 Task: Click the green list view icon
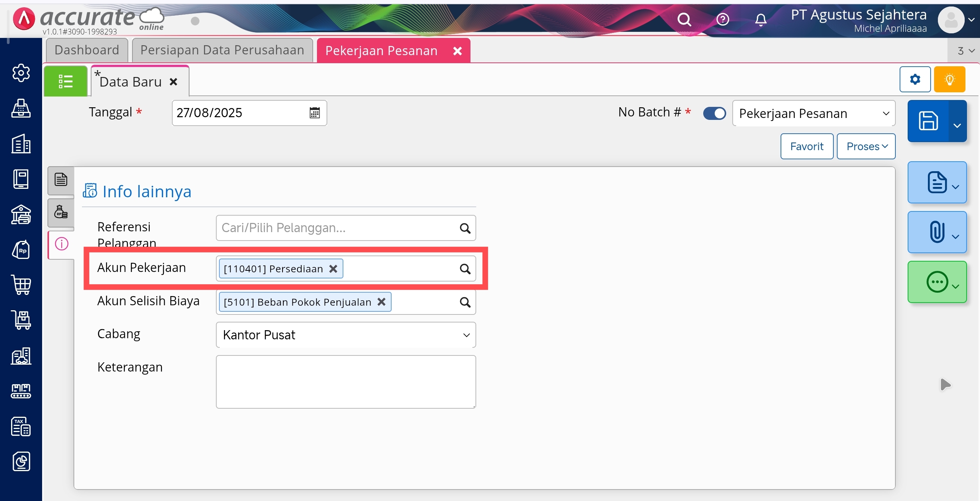pos(65,81)
